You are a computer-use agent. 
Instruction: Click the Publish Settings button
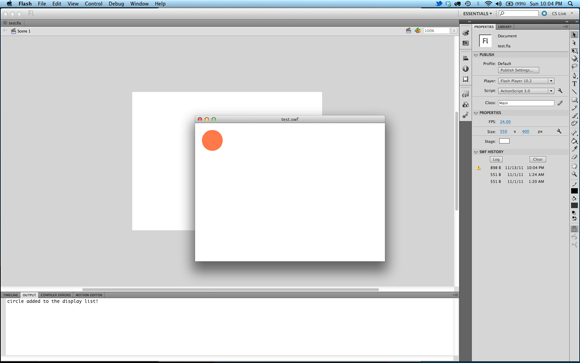(518, 70)
